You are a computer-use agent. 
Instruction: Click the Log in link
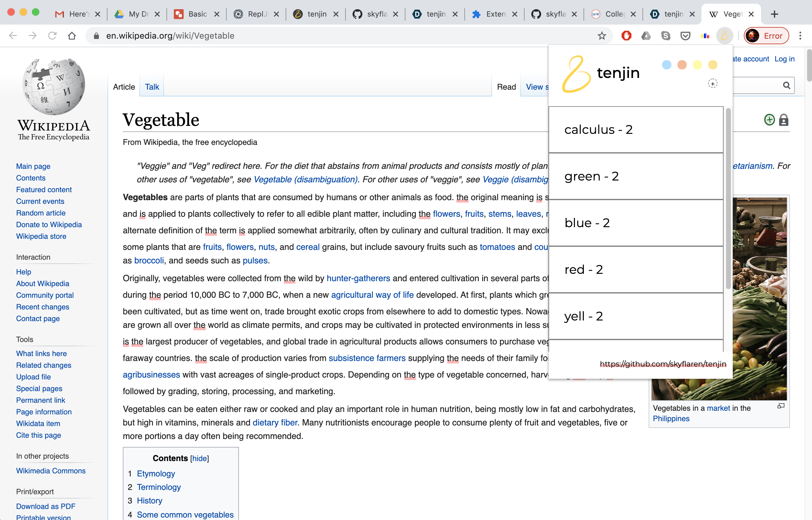tap(784, 59)
